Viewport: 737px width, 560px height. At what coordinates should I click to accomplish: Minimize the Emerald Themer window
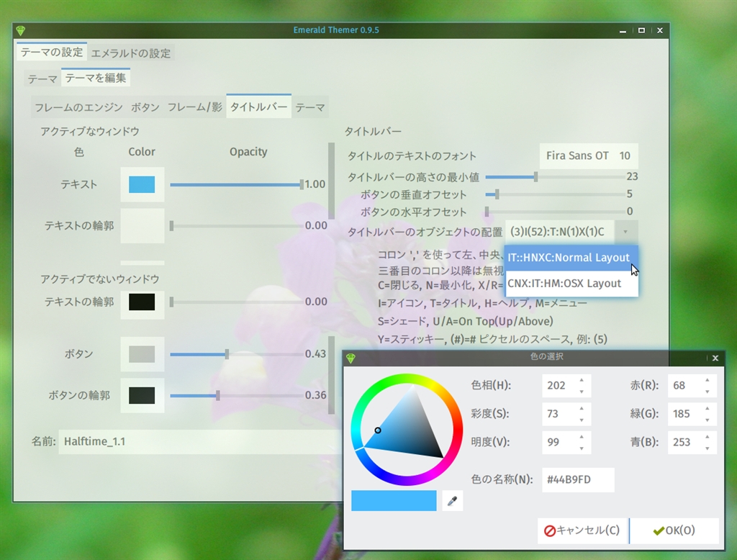(623, 31)
